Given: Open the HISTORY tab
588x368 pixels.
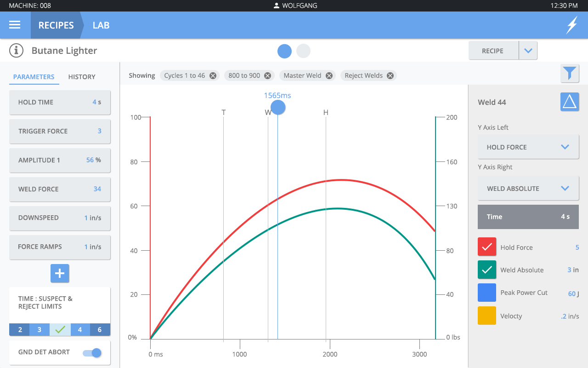Looking at the screenshot, I should click(81, 77).
